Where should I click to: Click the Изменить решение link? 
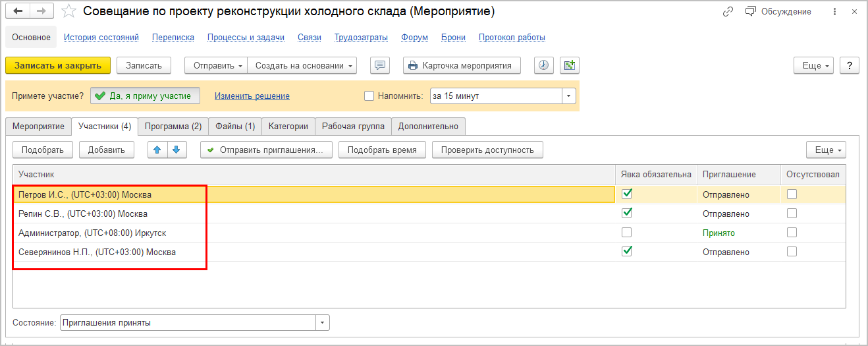(252, 96)
